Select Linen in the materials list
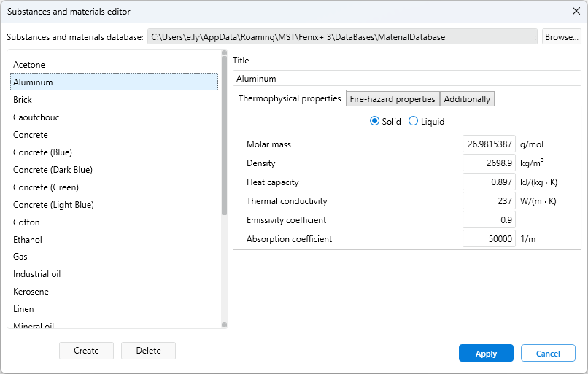Viewport: 588px width, 374px height. point(114,309)
